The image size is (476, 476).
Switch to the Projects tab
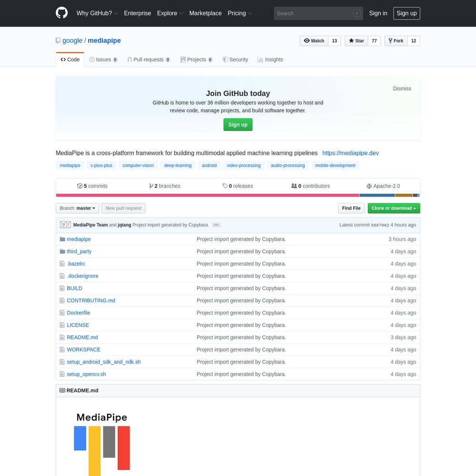(197, 59)
